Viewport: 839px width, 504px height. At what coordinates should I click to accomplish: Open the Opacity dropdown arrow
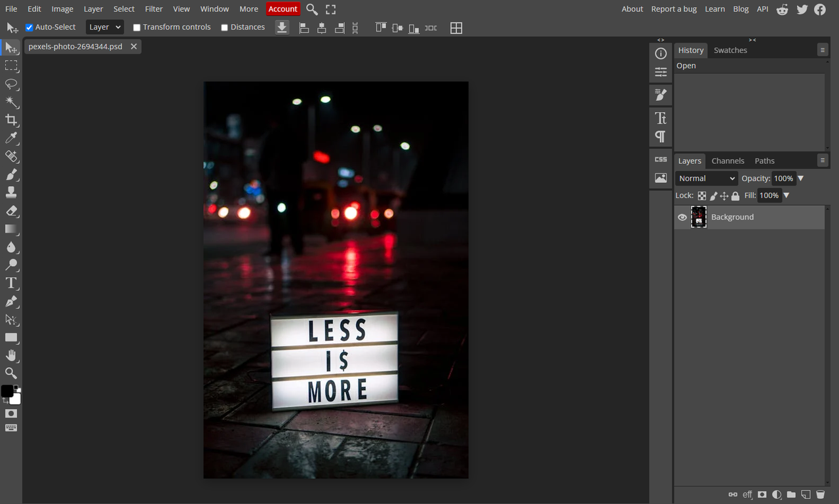pyautogui.click(x=800, y=178)
